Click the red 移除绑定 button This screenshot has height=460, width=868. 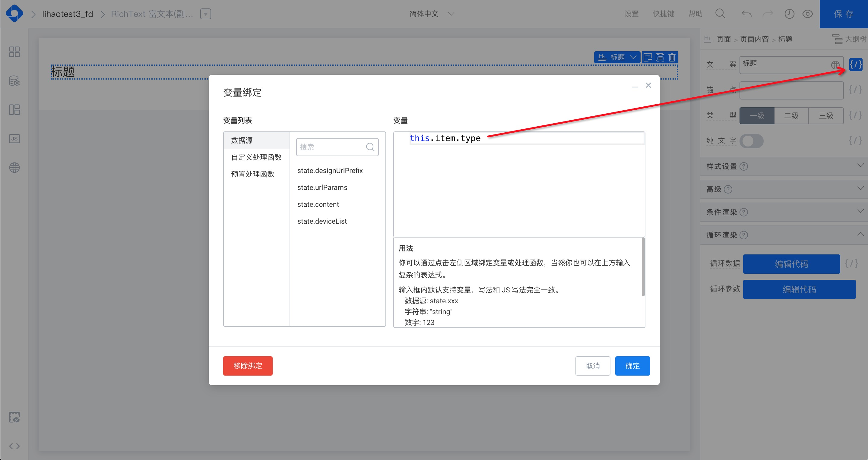point(248,366)
